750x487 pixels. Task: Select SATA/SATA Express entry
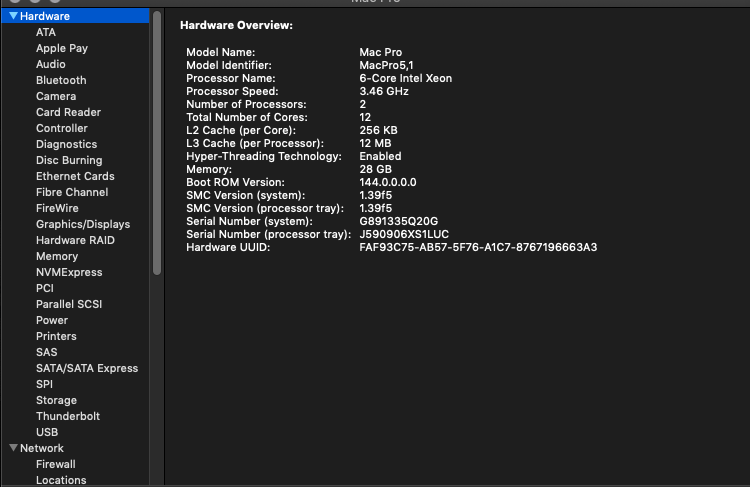pyautogui.click(x=87, y=368)
